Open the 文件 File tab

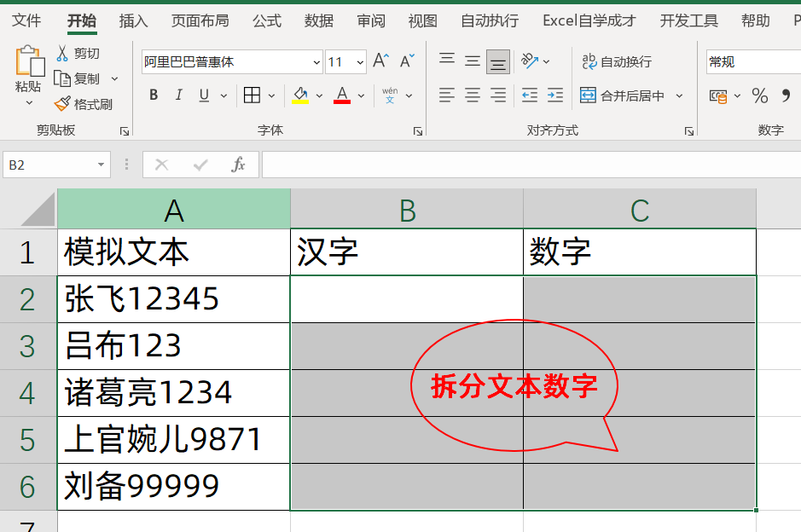(26, 20)
